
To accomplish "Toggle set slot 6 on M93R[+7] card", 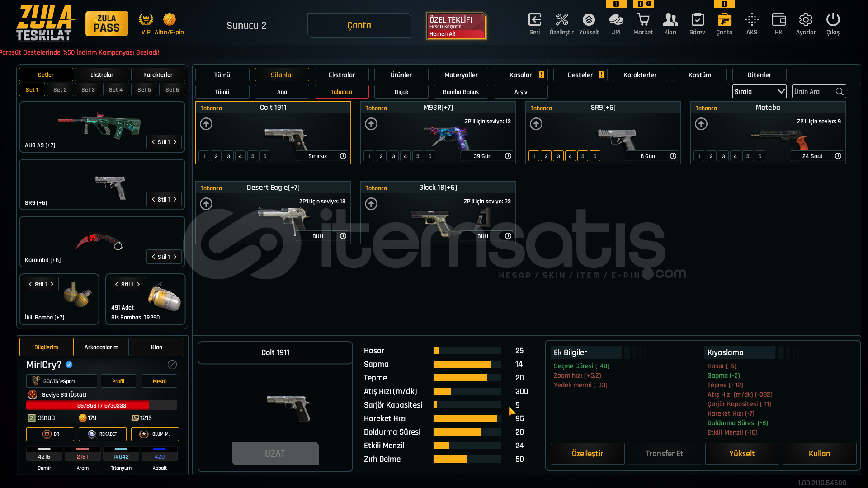I will point(430,156).
